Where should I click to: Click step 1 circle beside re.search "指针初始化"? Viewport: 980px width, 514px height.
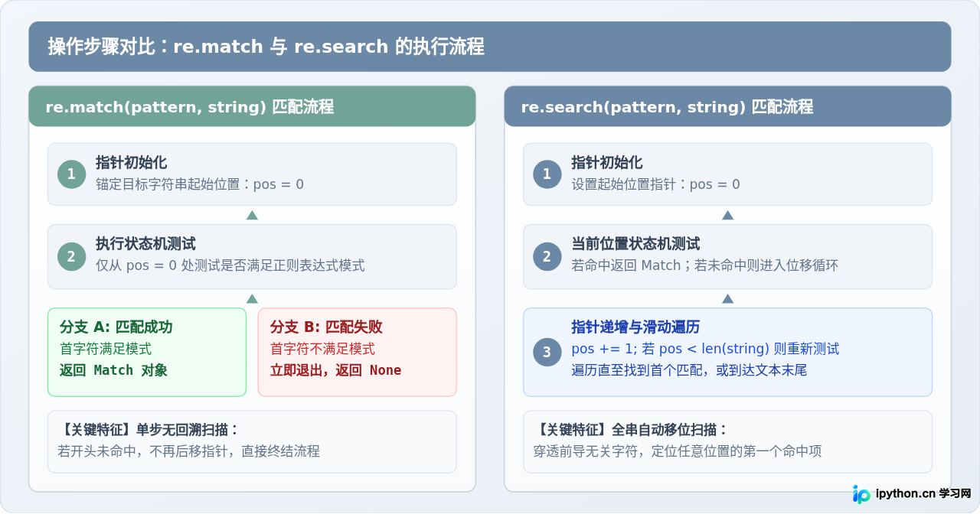pyautogui.click(x=547, y=174)
